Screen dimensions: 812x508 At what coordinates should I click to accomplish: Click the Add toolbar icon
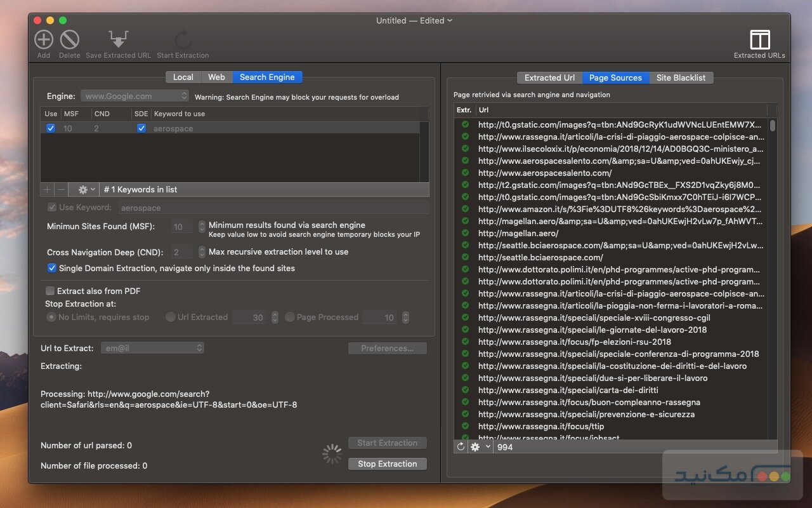(43, 39)
